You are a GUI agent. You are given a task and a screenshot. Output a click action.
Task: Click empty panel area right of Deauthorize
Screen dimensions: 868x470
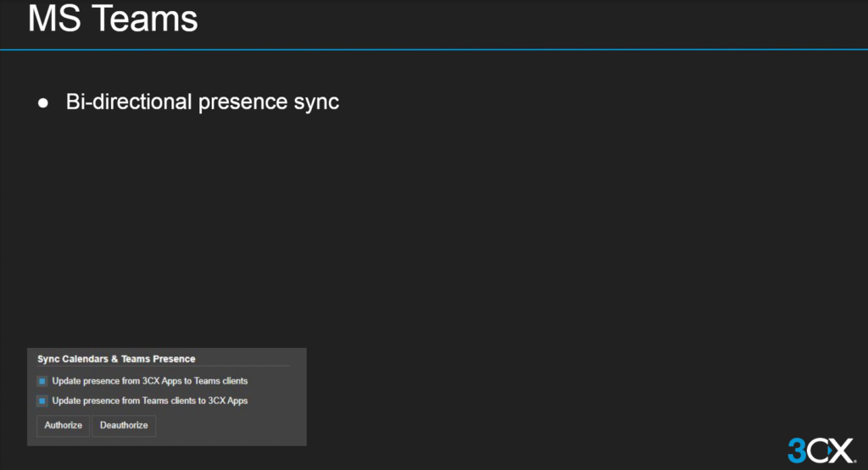pyautogui.click(x=229, y=425)
